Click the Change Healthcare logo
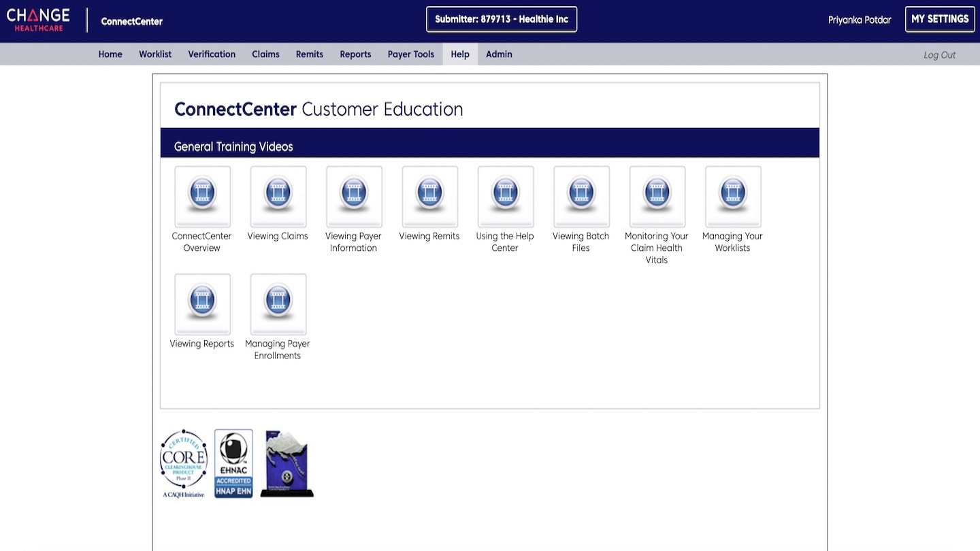Viewport: 980px width, 551px height. click(x=38, y=20)
